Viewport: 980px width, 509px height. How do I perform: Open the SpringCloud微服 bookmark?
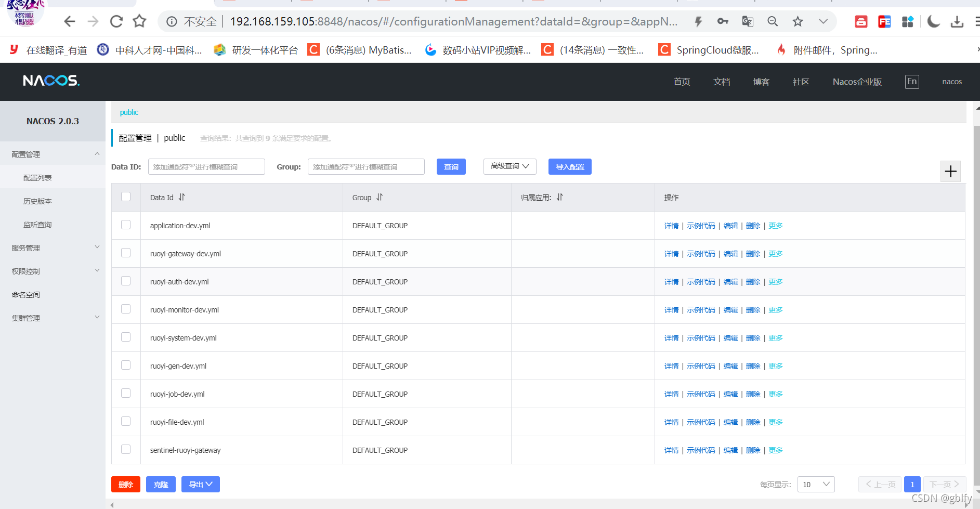[x=709, y=50]
